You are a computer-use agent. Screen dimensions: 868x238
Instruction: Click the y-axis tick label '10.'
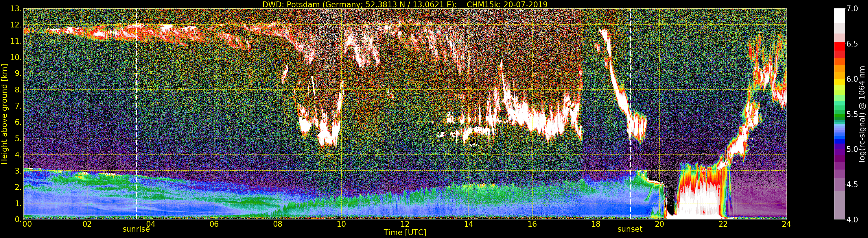click(16, 57)
